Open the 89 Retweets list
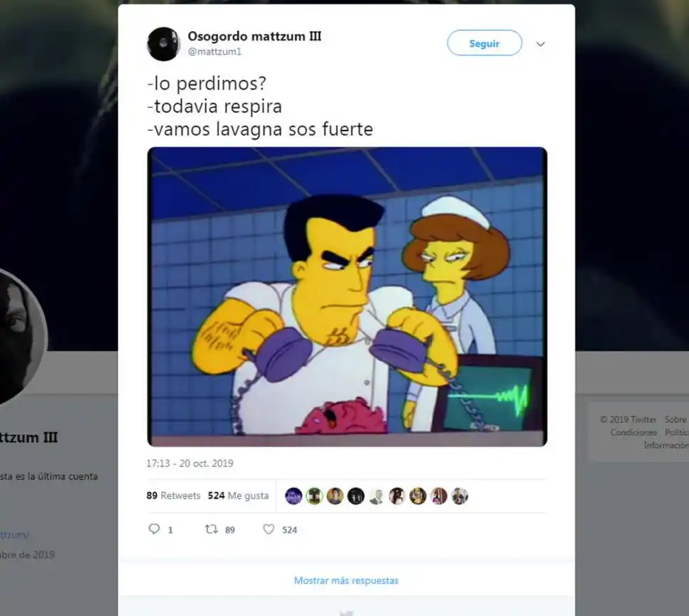Viewport: 689px width, 616px height. pos(173,496)
